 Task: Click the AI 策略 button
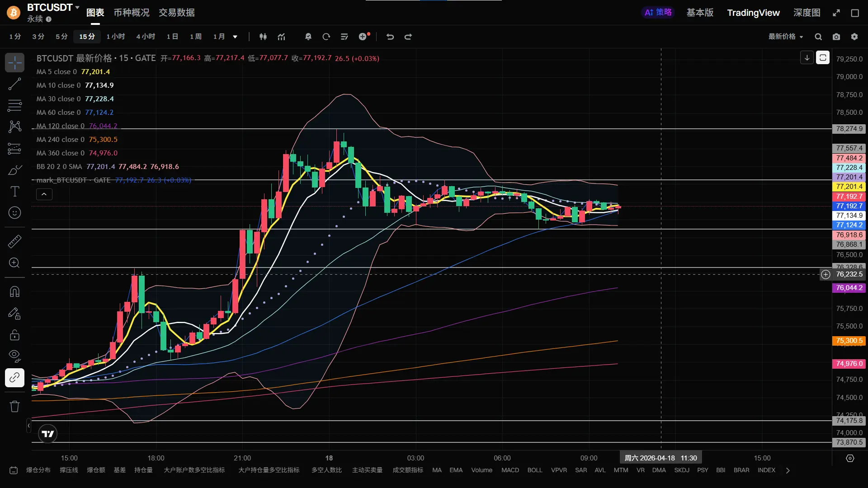point(658,13)
